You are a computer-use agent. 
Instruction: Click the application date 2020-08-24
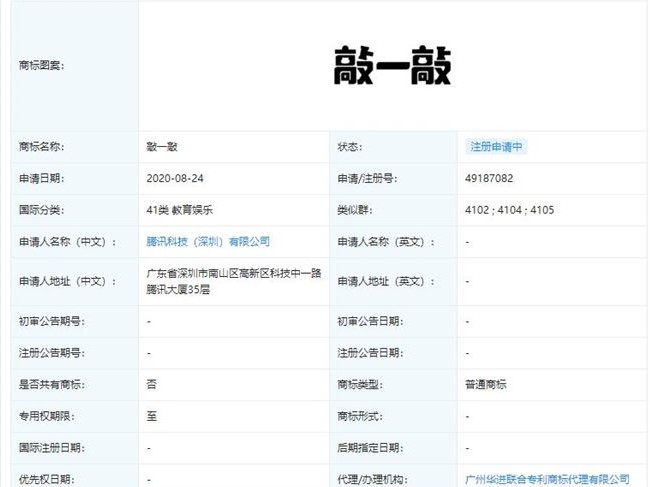[x=181, y=178]
